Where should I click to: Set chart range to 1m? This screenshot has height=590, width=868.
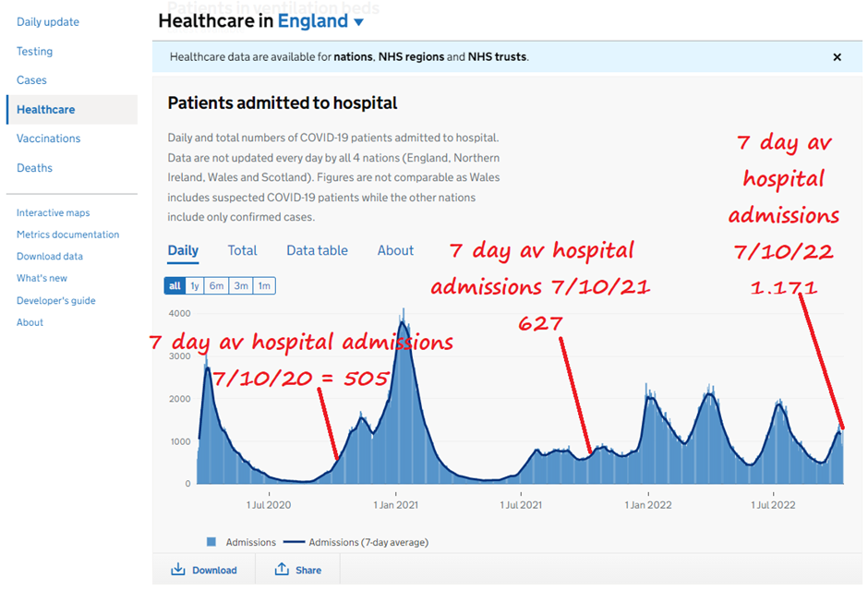264,286
